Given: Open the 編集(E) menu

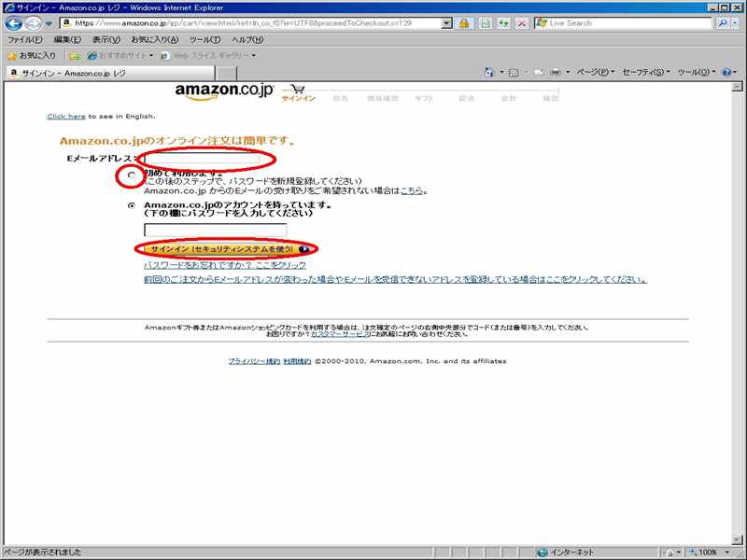Looking at the screenshot, I should pos(67,40).
